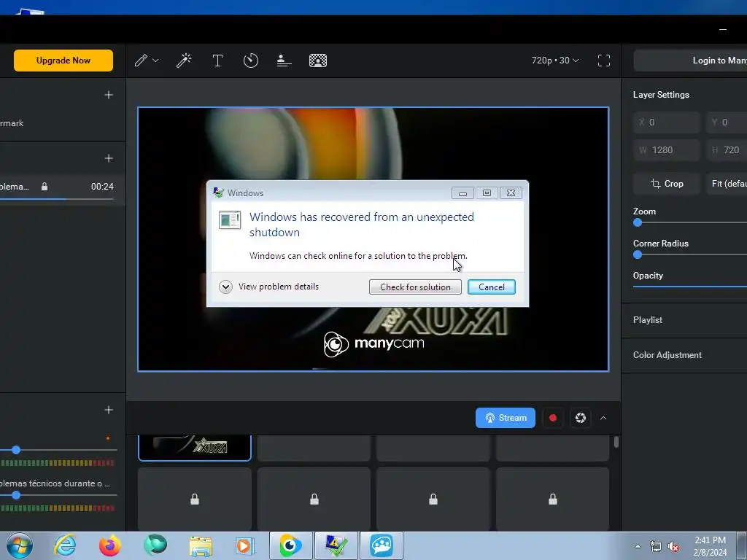Collapse the presets panel with the chevron
Screen dimensions: 747x560
point(603,418)
